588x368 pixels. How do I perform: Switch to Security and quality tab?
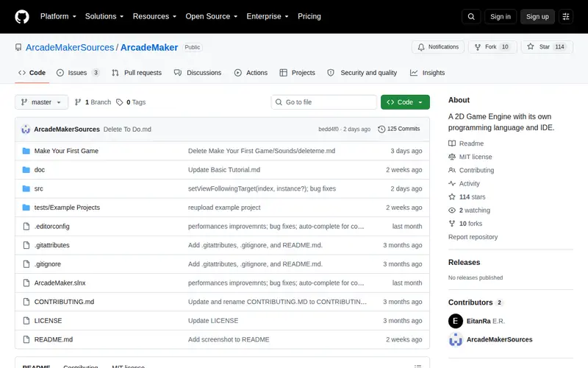tap(362, 73)
